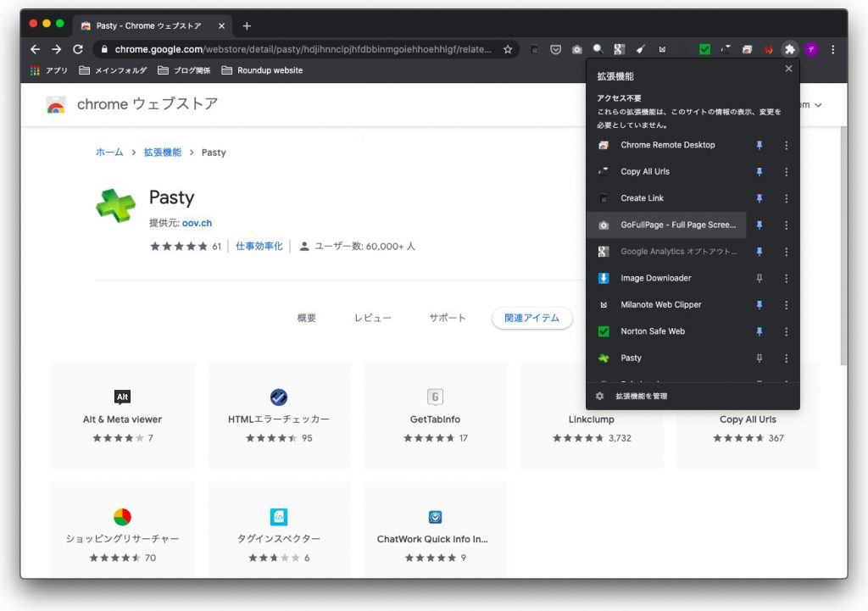Open 拡張機能を管理 link
The height and width of the screenshot is (611, 868).
641,397
